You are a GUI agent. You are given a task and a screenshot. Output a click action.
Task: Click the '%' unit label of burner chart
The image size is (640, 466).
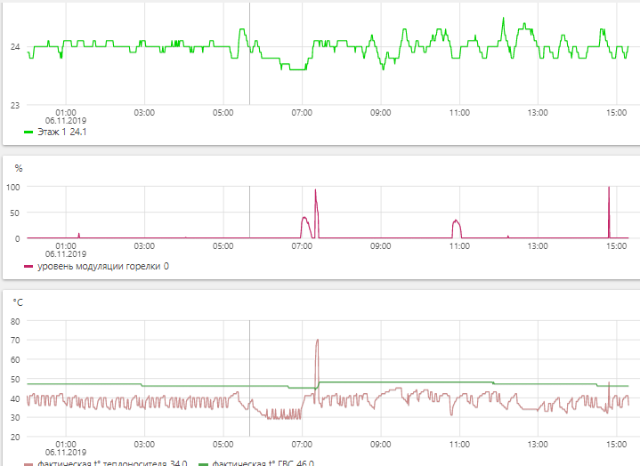(x=17, y=168)
